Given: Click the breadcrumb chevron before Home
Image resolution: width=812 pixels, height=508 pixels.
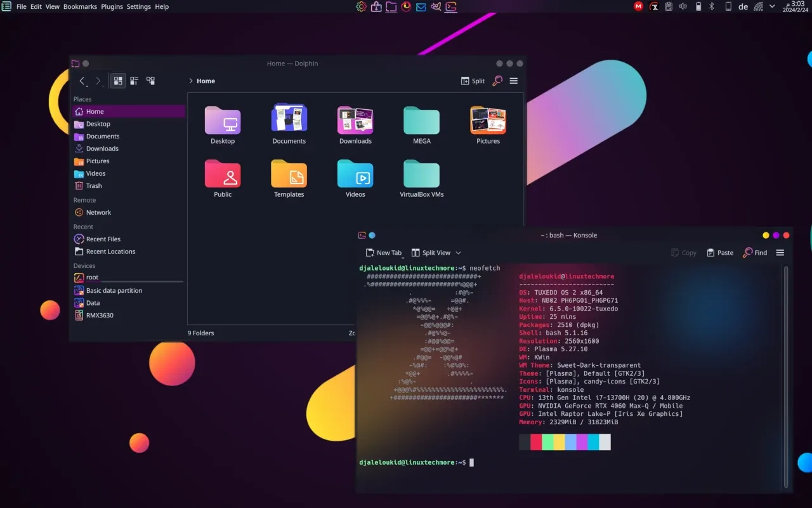Looking at the screenshot, I should [191, 81].
